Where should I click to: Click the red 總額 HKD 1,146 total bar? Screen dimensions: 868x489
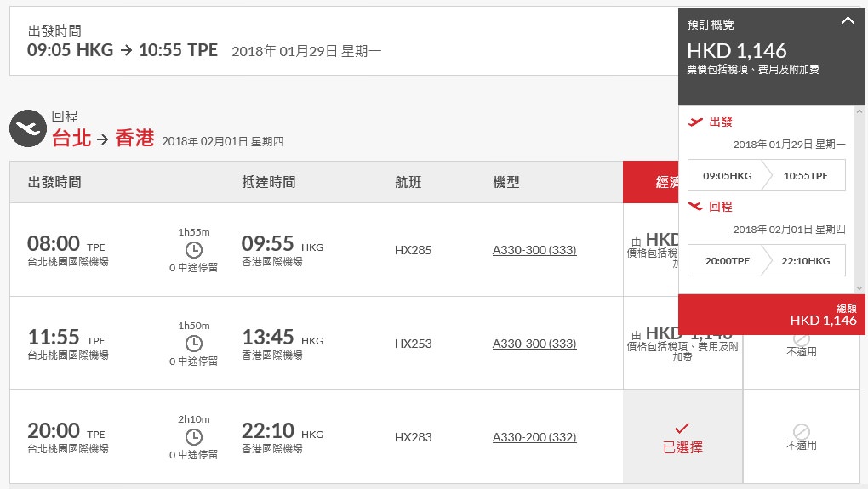tap(772, 315)
